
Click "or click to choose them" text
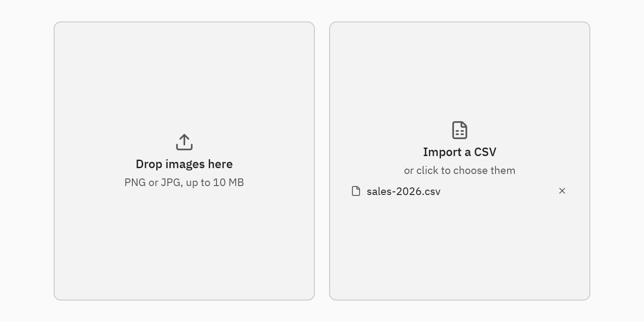[x=460, y=170]
